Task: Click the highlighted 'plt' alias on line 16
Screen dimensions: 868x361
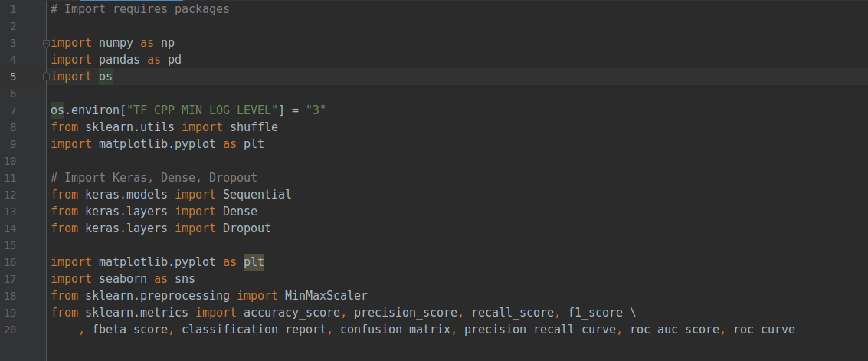Action: pyautogui.click(x=254, y=262)
